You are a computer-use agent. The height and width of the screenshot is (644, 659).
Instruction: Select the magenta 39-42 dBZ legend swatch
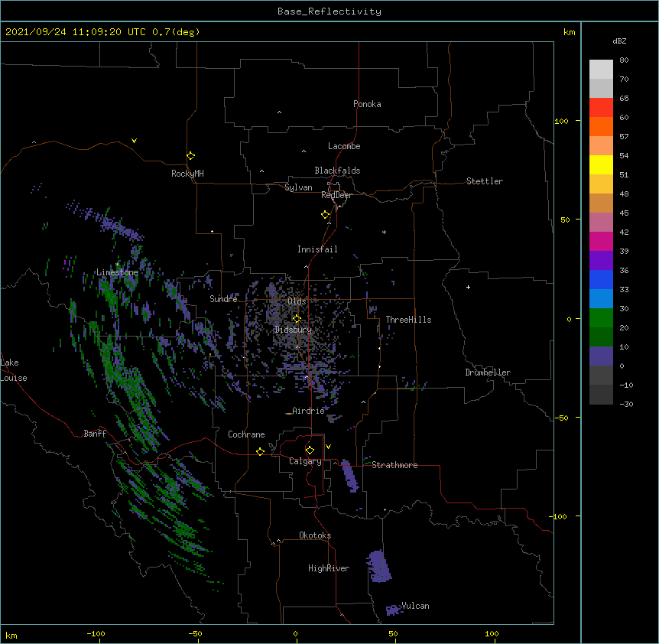tap(601, 241)
